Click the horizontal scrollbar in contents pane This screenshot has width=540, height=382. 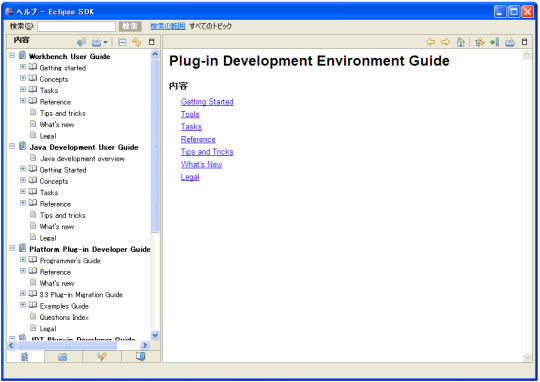tap(78, 345)
